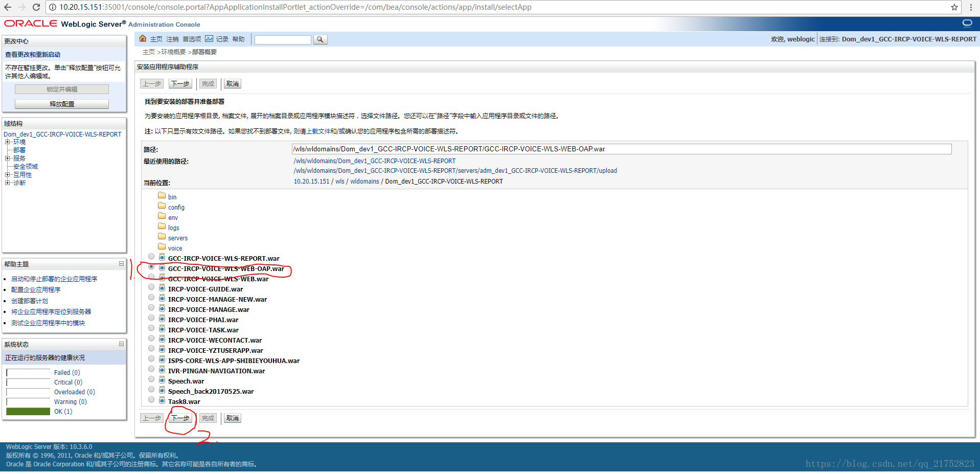Click archive icon of GCC-IRCP-VOICE-WLS-REPORT.war
The height and width of the screenshot is (474, 980).
(162, 257)
